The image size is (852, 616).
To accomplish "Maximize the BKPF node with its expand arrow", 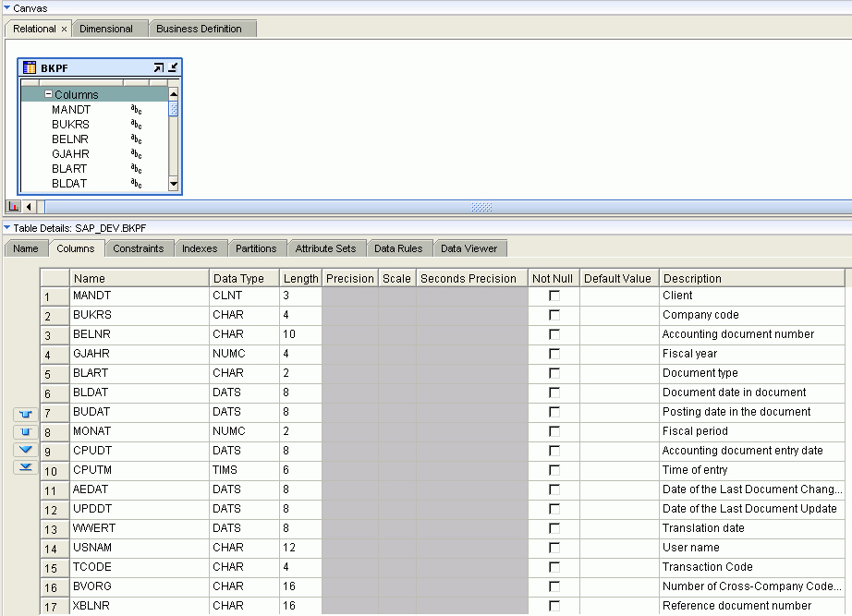I will click(159, 66).
